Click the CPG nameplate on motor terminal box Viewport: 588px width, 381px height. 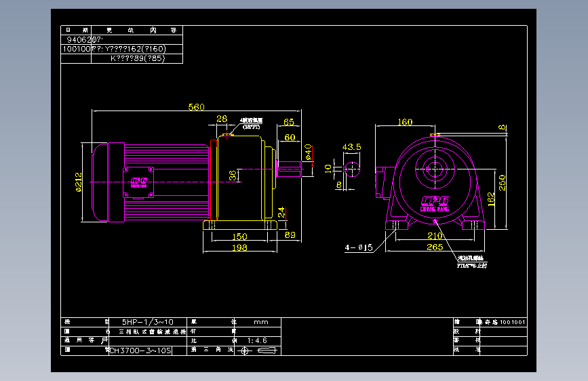tap(139, 182)
